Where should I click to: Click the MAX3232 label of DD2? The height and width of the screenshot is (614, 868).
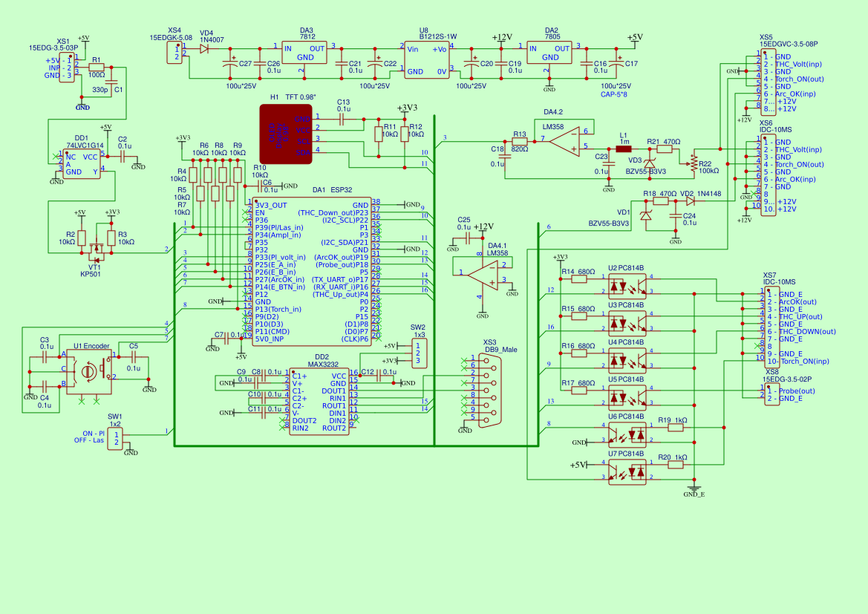click(x=323, y=365)
